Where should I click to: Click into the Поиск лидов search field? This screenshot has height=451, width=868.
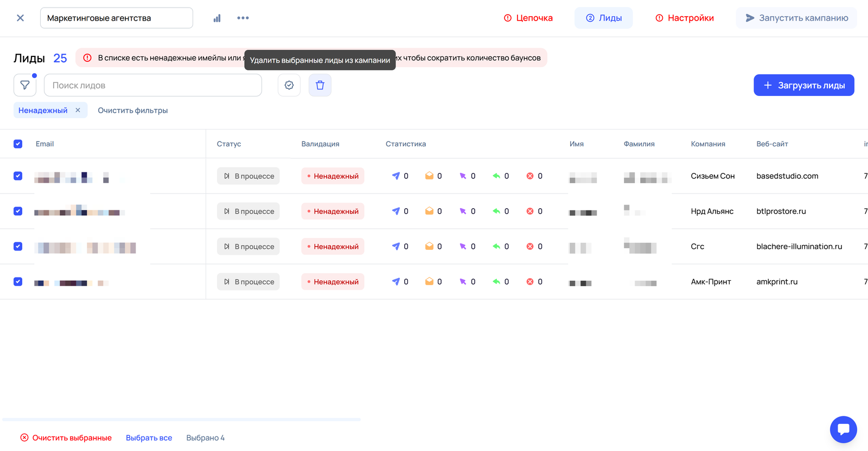(153, 85)
